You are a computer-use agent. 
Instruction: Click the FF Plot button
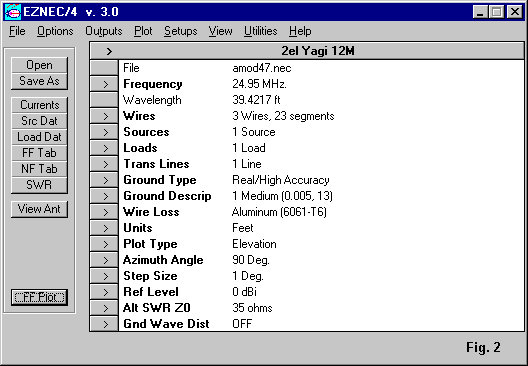click(x=39, y=297)
